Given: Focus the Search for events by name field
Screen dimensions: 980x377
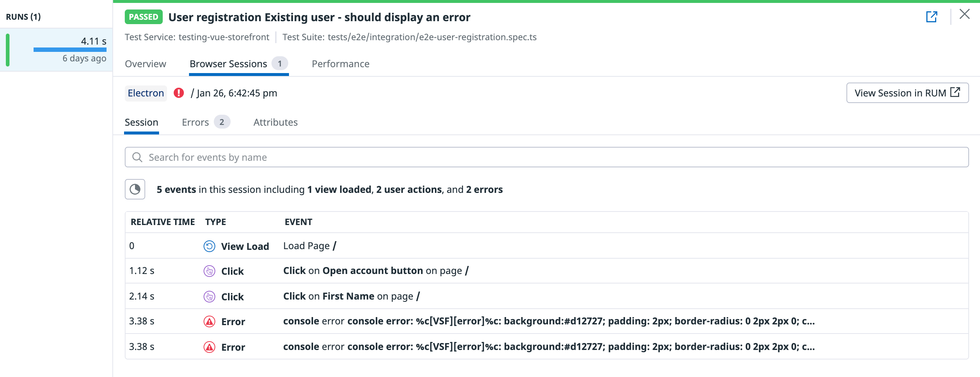Looking at the screenshot, I should point(546,157).
